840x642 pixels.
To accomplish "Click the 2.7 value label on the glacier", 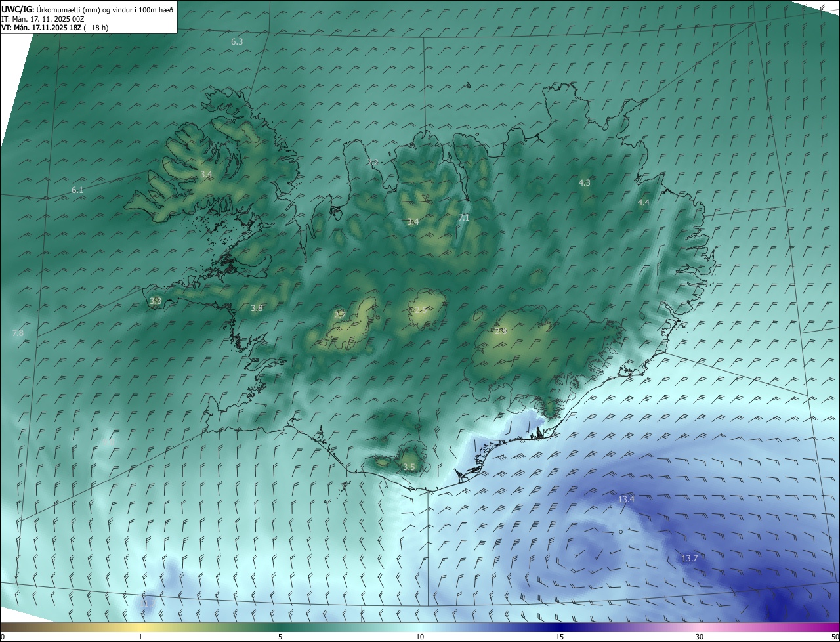I will pyautogui.click(x=339, y=315).
